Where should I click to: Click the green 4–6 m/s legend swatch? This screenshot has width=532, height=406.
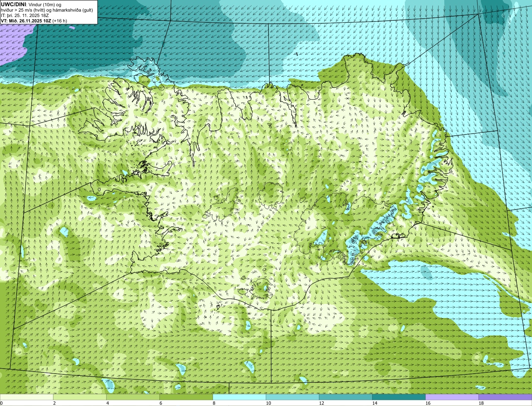[x=133, y=397]
